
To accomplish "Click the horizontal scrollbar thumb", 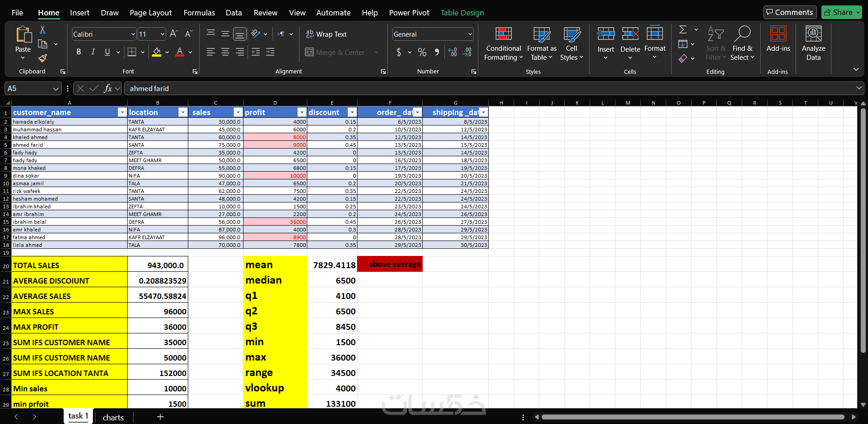I will pyautogui.click(x=692, y=417).
